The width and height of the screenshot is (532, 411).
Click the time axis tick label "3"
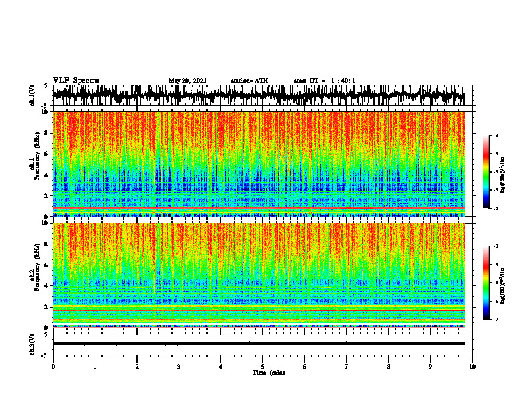pyautogui.click(x=179, y=367)
